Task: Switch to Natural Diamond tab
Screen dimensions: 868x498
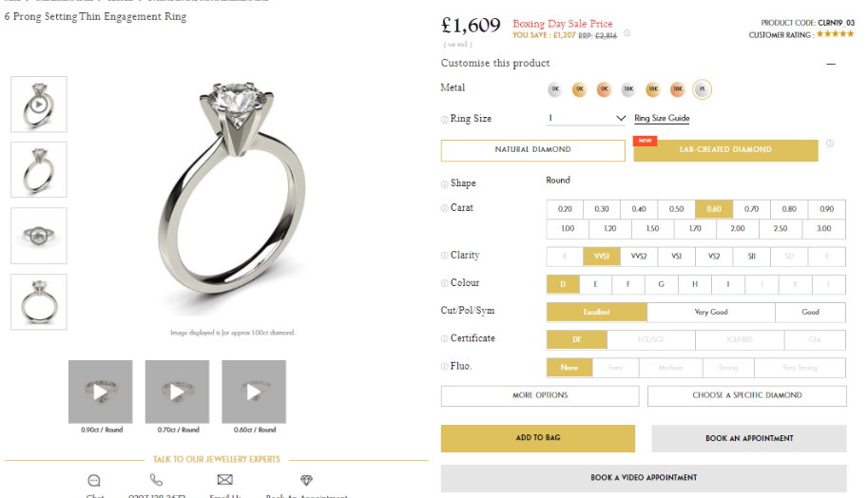Action: tap(532, 150)
